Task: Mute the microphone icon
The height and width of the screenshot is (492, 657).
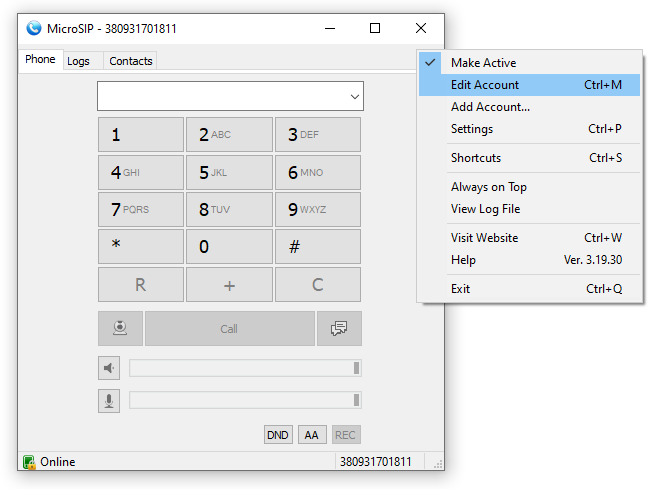Action: [109, 401]
